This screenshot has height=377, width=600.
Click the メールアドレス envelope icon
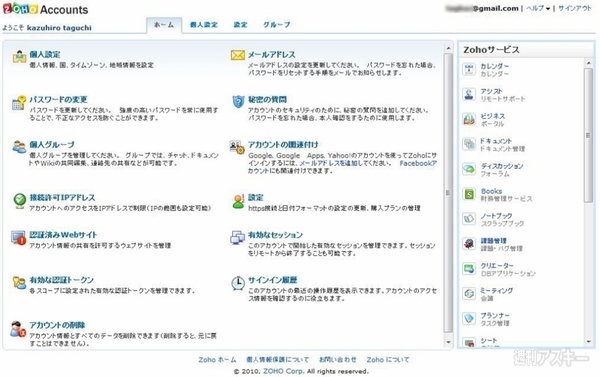click(238, 55)
